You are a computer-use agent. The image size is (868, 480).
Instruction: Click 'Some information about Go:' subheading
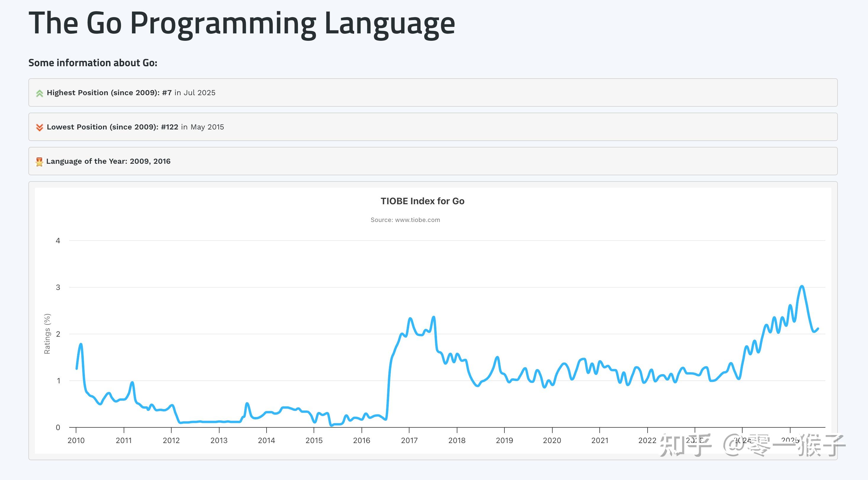point(93,63)
